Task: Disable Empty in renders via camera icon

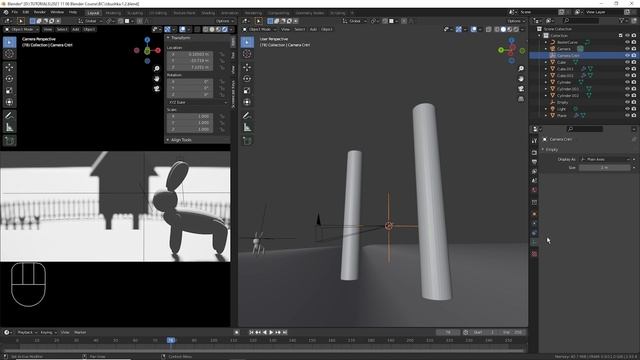Action: pyautogui.click(x=634, y=102)
